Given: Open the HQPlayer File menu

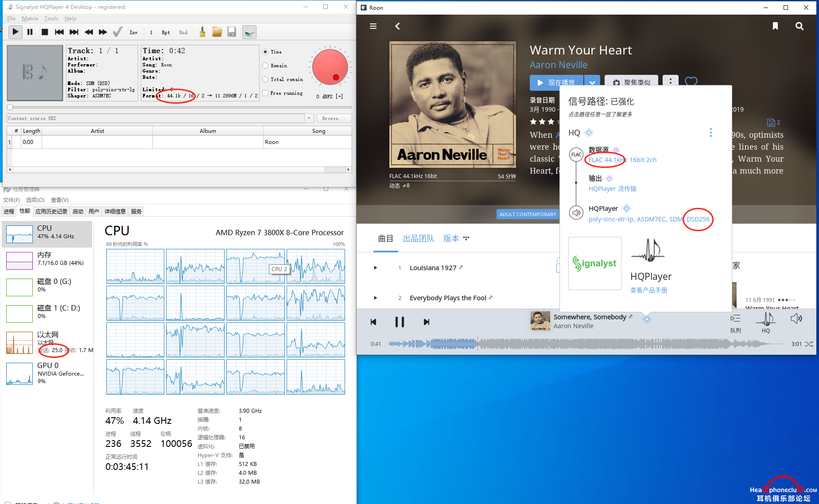Looking at the screenshot, I should point(11,18).
